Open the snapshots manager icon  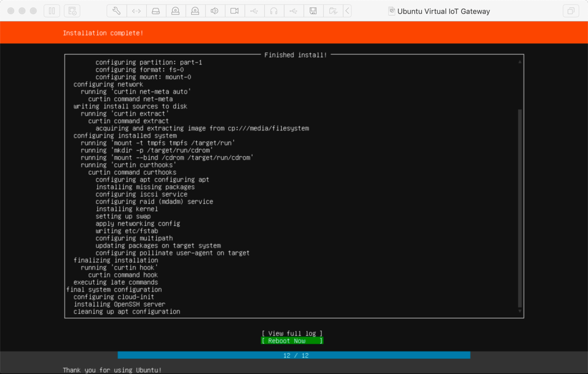click(72, 11)
